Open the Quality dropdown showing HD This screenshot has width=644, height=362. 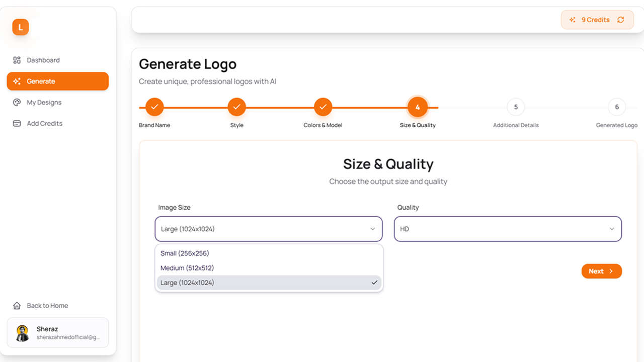click(x=508, y=229)
